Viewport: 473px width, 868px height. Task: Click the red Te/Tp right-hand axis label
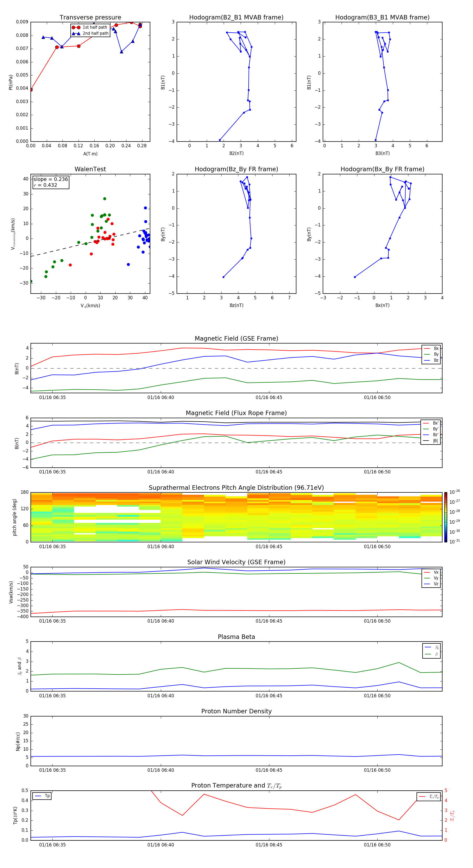[452, 815]
